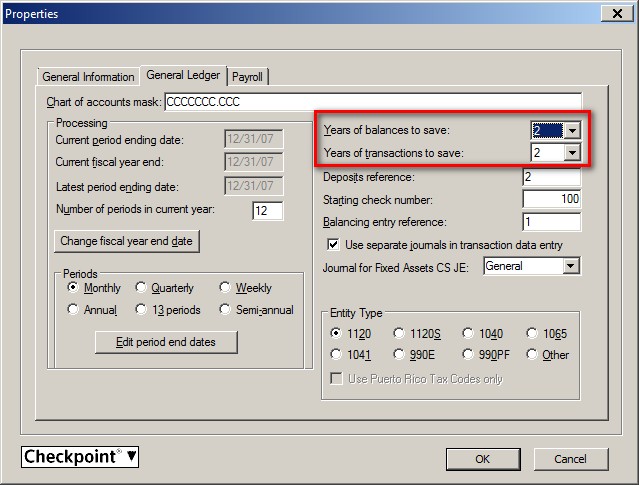Viewport: 639px width, 485px height.
Task: Select entity type 1120S
Action: (400, 333)
